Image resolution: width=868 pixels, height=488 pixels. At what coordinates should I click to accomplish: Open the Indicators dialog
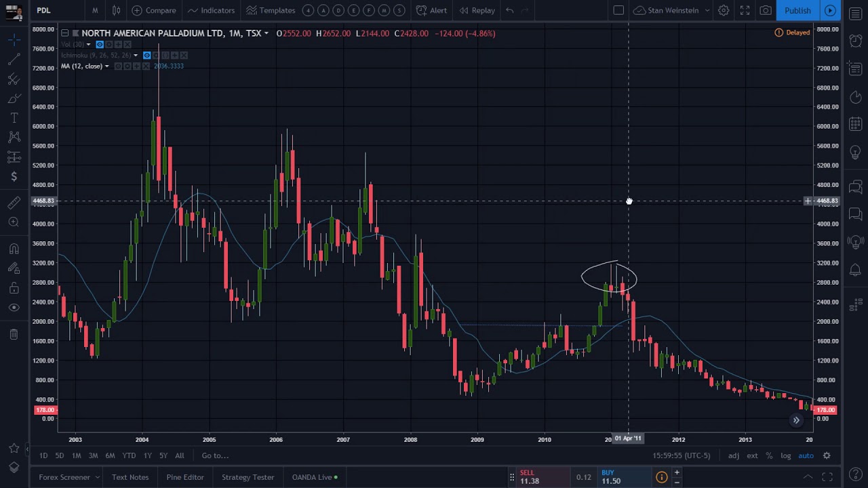pyautogui.click(x=210, y=10)
